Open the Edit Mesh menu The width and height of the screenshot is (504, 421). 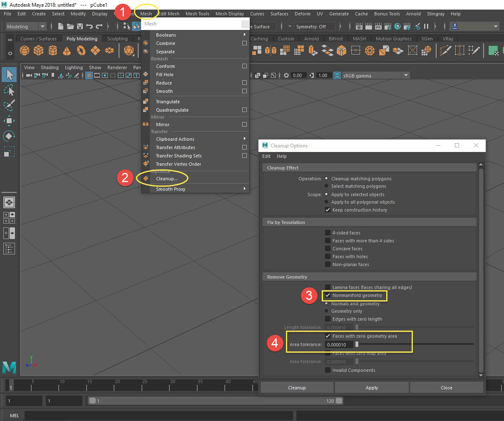(169, 14)
